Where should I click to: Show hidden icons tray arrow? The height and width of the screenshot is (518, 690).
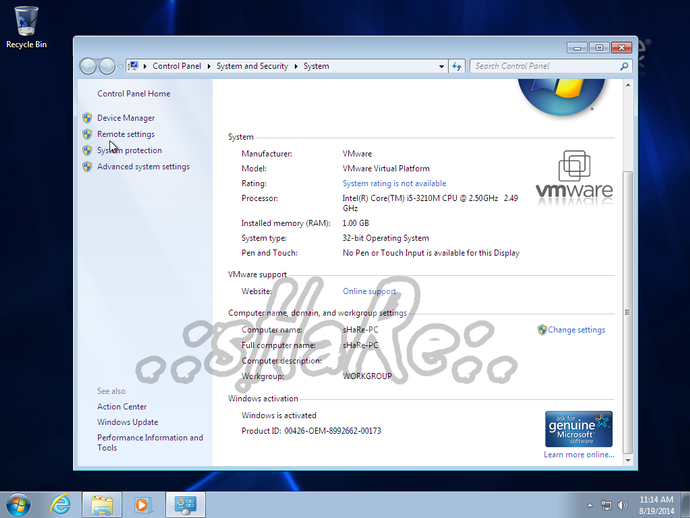tap(590, 505)
